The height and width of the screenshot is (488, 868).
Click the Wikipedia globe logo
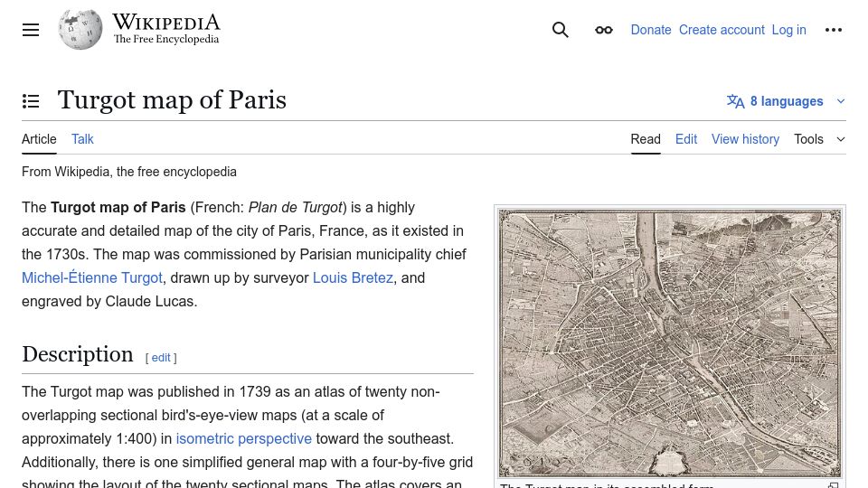click(x=80, y=29)
